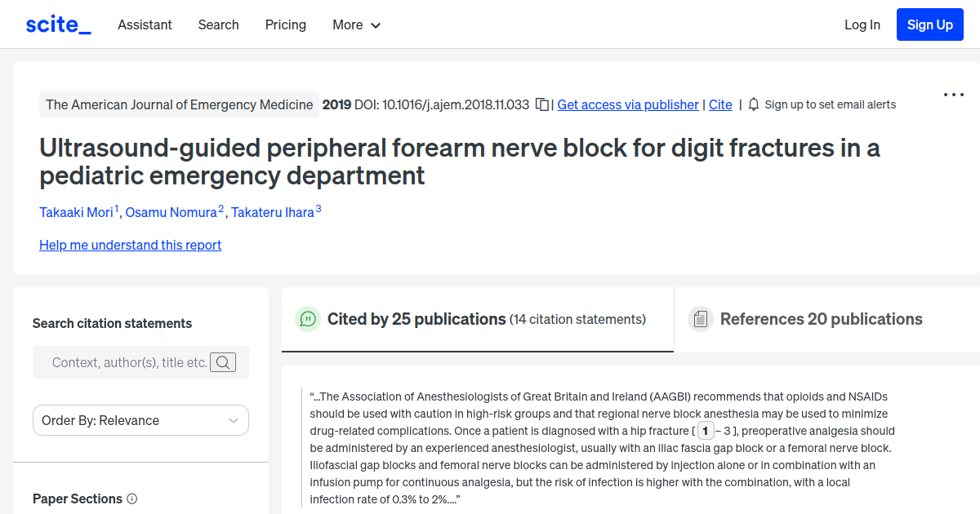Open the References 20 publications tab
This screenshot has height=514, width=980.
click(821, 319)
